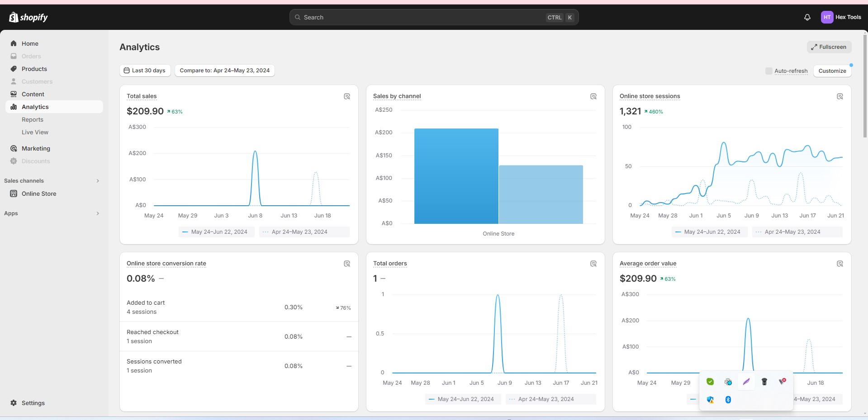Screen dimensions: 868x420
Task: Open the Average order value report icon
Action: click(x=840, y=264)
